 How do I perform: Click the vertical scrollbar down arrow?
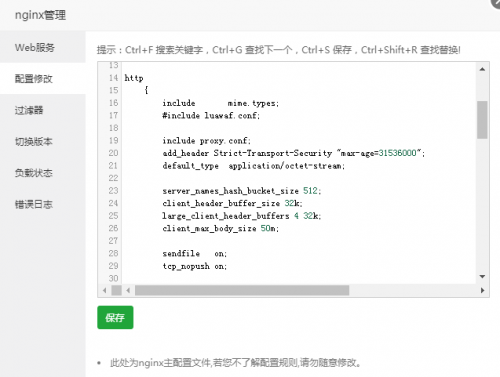[x=482, y=276]
